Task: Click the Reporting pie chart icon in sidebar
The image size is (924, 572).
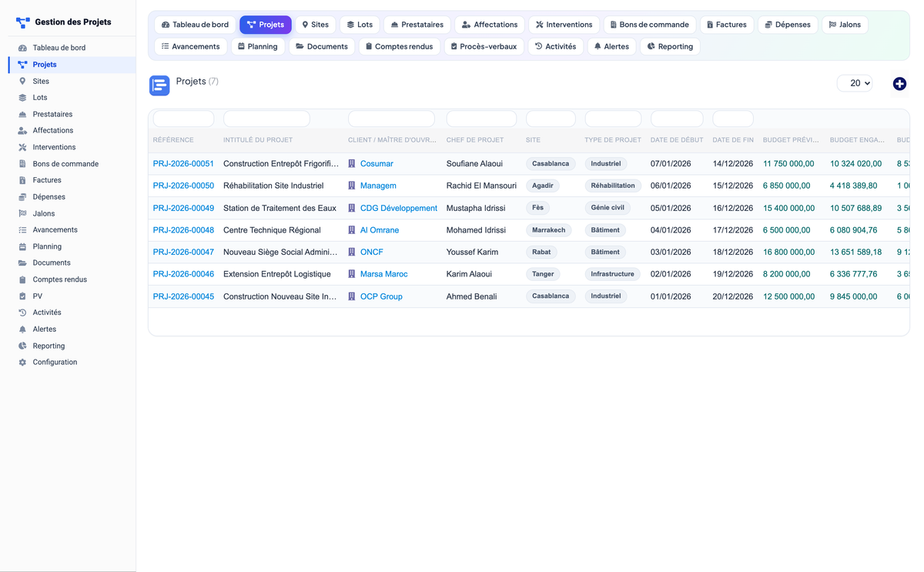Action: tap(22, 346)
